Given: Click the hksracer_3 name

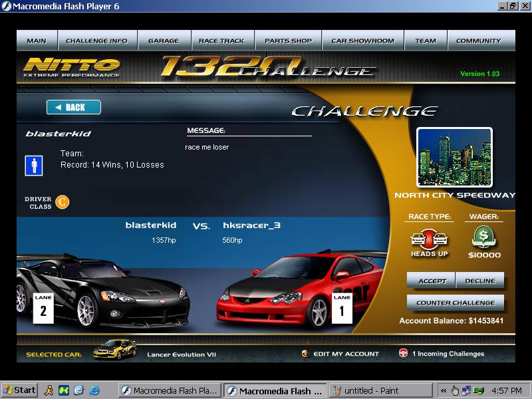Looking at the screenshot, I should click(x=252, y=225).
